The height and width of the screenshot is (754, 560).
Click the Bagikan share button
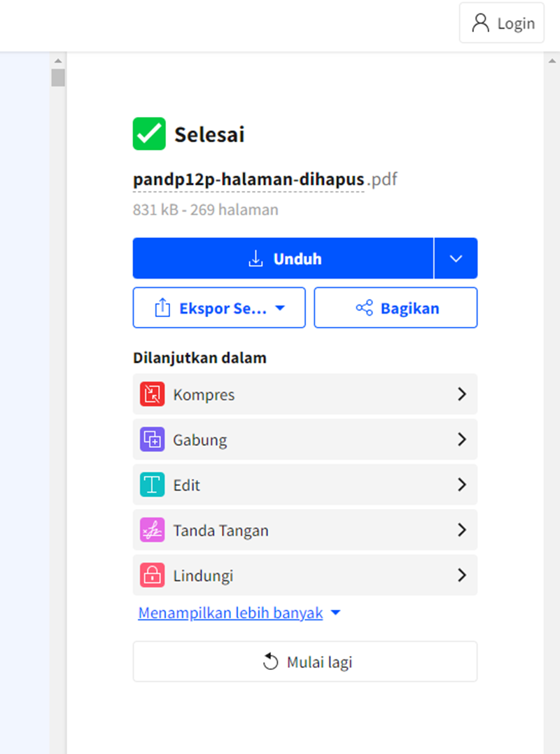[x=395, y=308]
